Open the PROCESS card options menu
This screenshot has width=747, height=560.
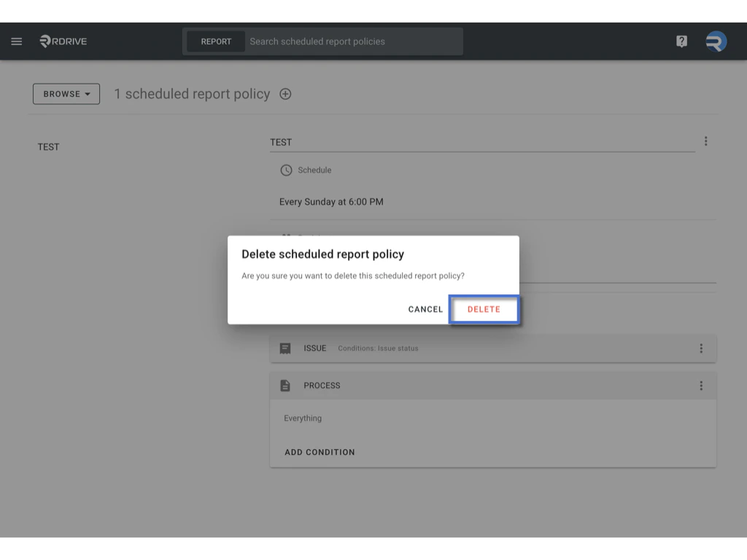click(701, 385)
